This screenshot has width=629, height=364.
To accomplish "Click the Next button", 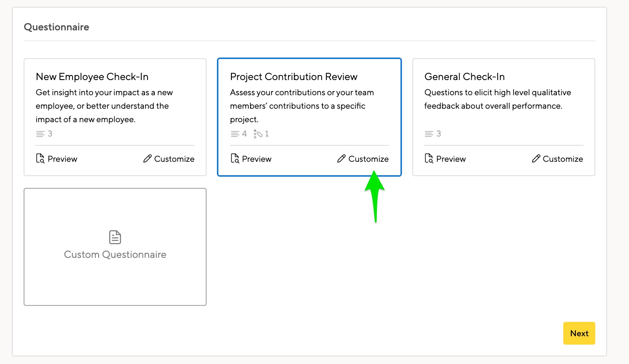I will pos(579,333).
